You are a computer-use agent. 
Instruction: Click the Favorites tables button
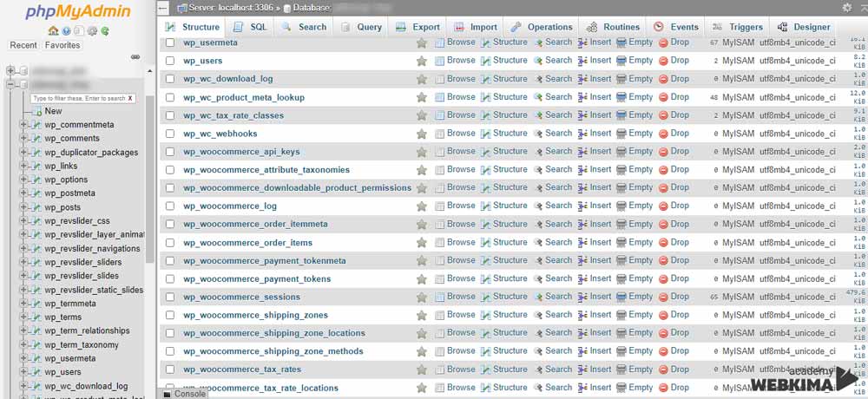[62, 45]
